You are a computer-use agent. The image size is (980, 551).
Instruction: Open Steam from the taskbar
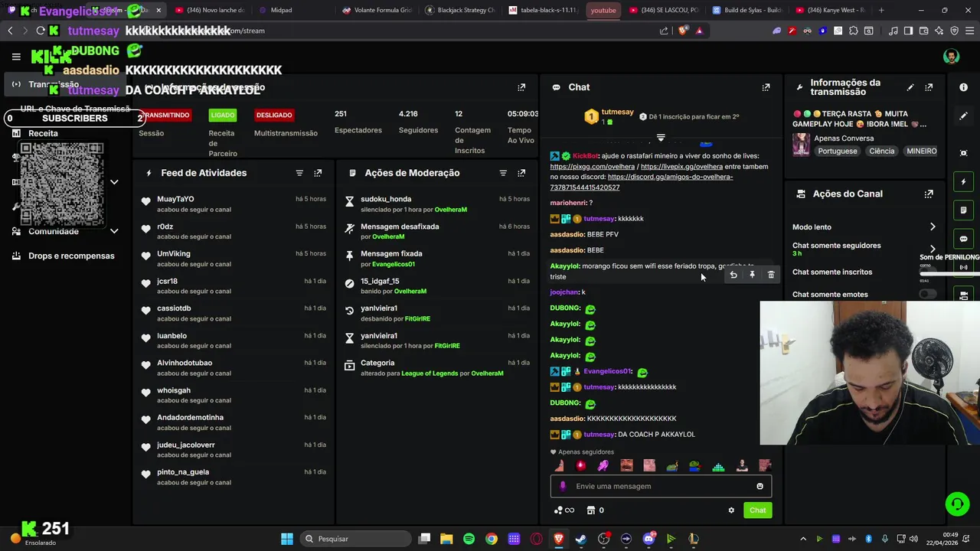580,539
